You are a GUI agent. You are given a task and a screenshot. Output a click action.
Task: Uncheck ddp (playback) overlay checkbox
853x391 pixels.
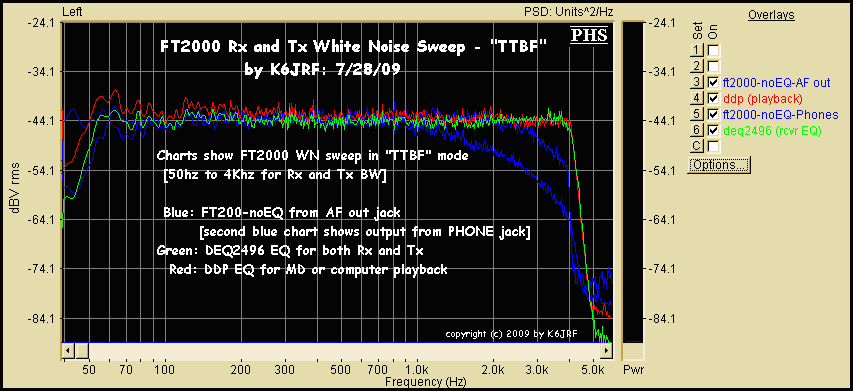click(713, 98)
